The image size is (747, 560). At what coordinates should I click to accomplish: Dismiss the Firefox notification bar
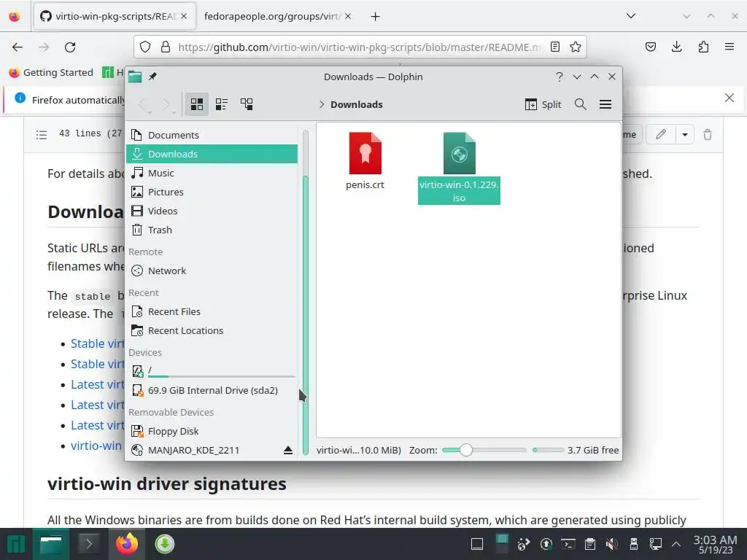point(729,98)
